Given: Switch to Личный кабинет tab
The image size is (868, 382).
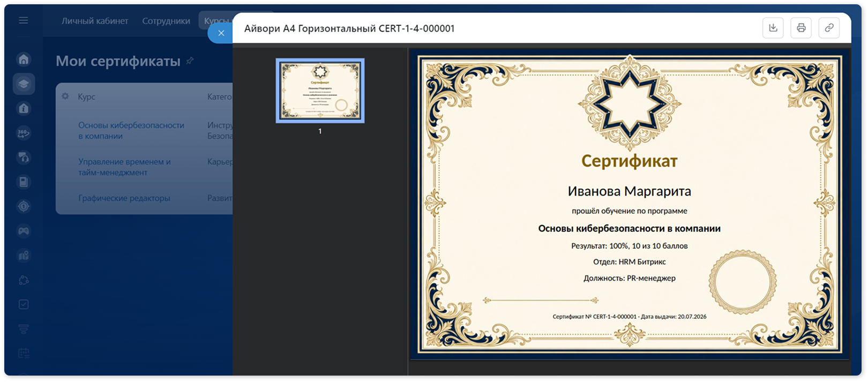Looking at the screenshot, I should tap(95, 21).
